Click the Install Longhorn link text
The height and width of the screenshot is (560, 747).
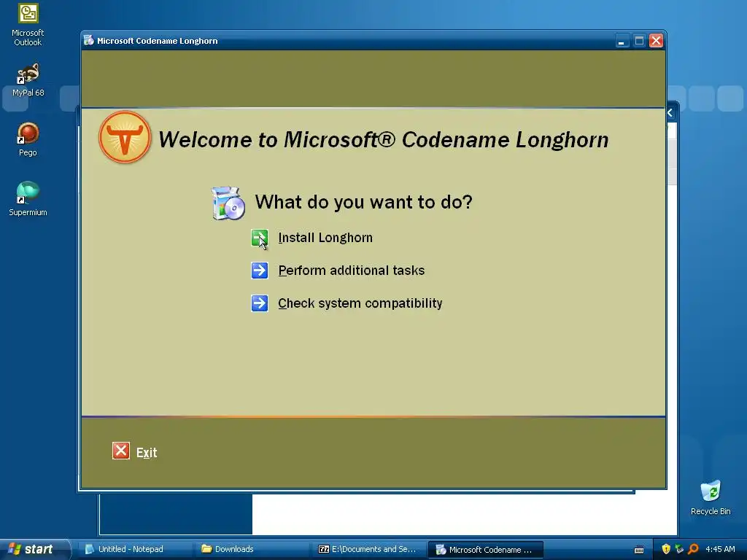coord(325,238)
